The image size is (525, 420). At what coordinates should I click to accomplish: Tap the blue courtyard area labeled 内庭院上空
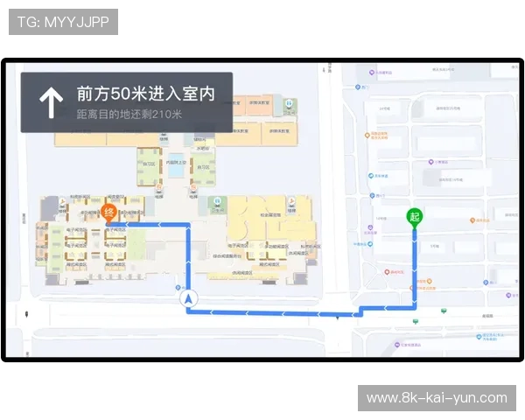point(178,164)
